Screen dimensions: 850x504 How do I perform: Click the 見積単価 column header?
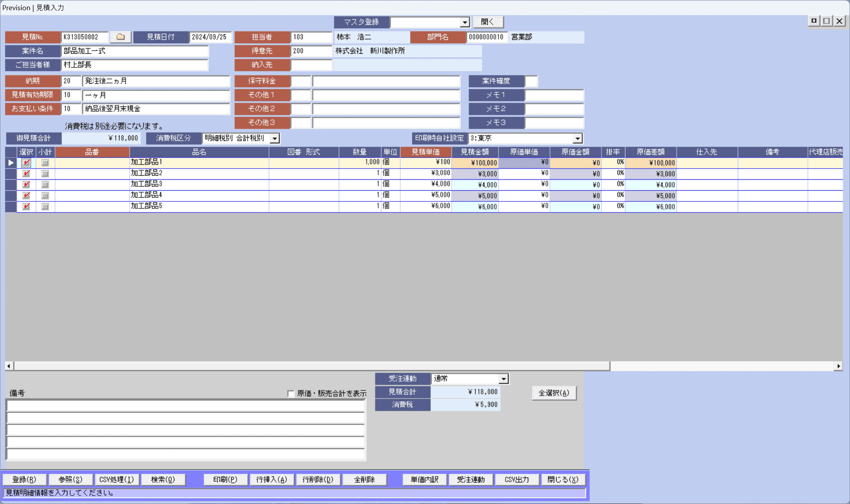[x=425, y=152]
